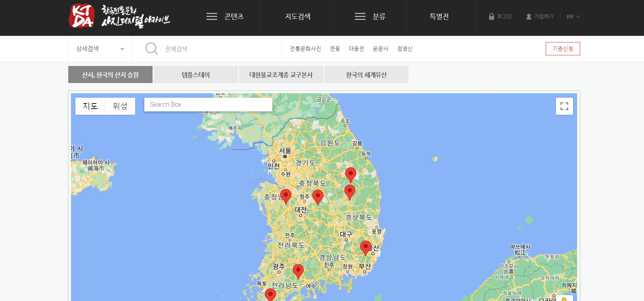Image resolution: width=644 pixels, height=301 pixels.
Task: Click the 가입하기 sign-up link
Action: point(540,16)
